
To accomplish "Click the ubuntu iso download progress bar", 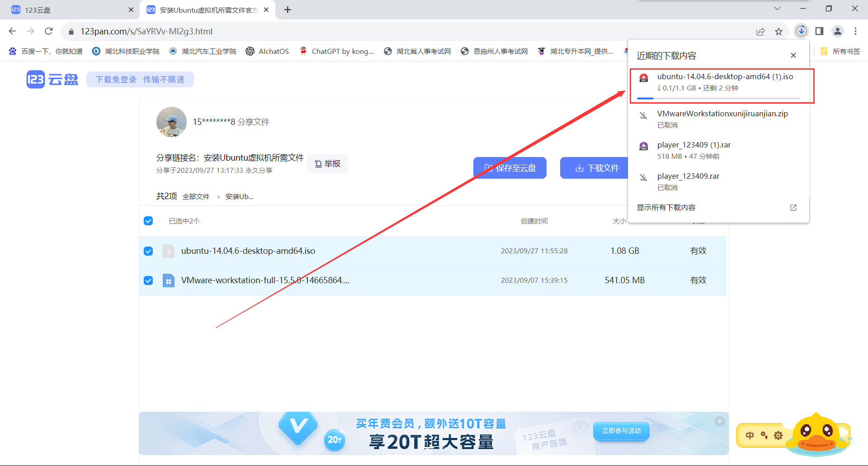I will pos(718,98).
